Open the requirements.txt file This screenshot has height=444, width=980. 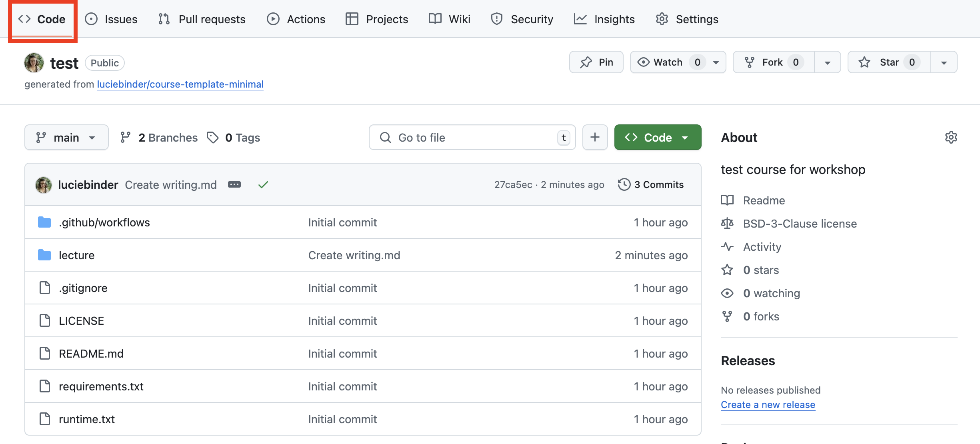(101, 386)
